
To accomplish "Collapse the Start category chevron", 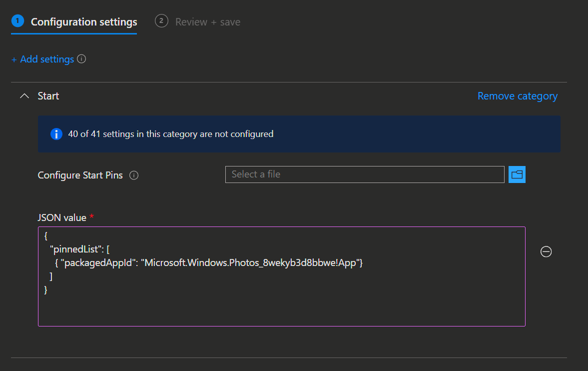I will click(24, 96).
